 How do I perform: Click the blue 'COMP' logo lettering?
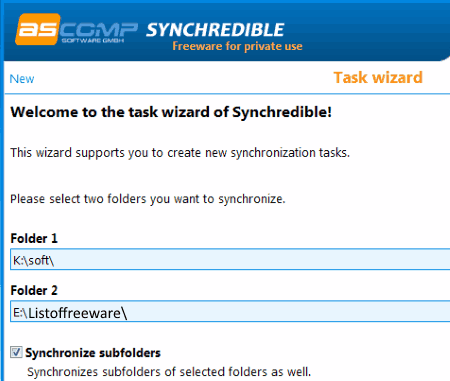[x=99, y=30]
